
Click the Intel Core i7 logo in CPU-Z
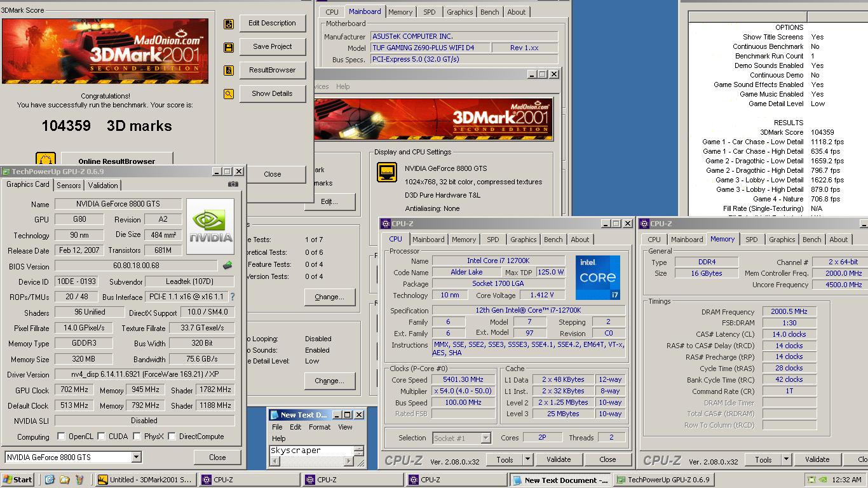coord(598,278)
